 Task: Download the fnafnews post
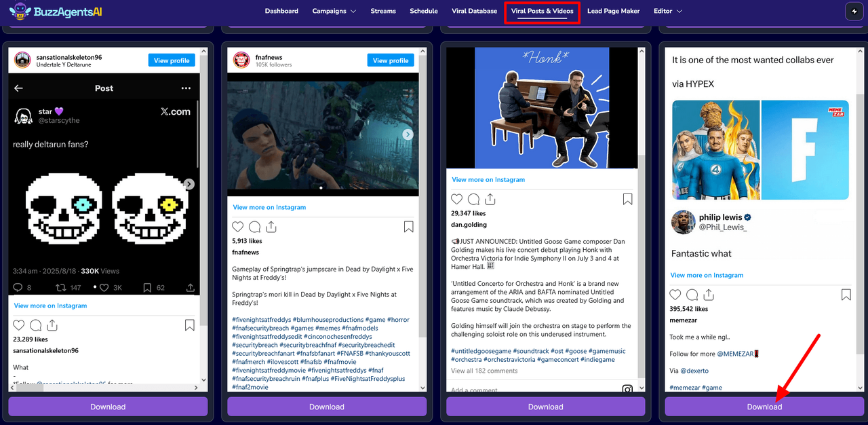point(327,407)
